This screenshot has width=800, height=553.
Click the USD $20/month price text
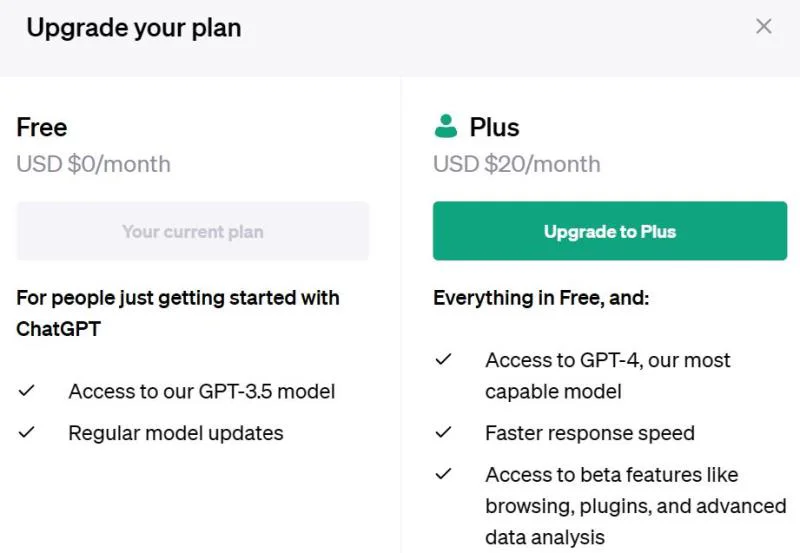coord(517,164)
